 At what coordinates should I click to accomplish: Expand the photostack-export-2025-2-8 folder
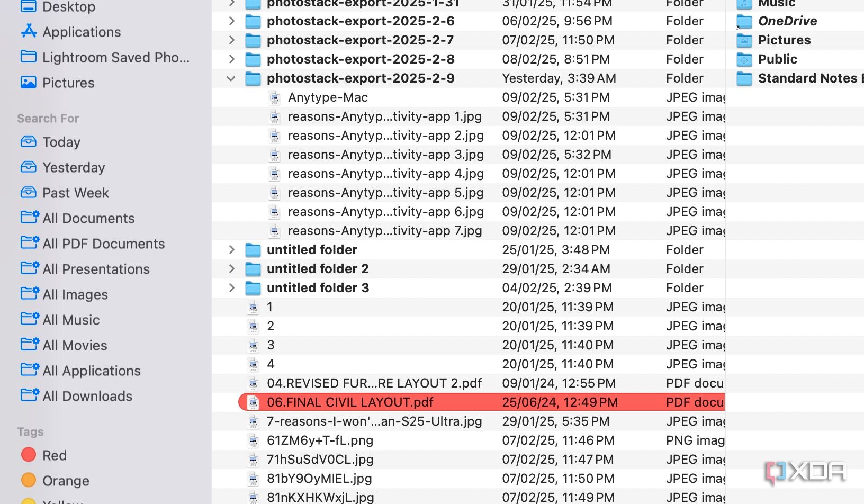pyautogui.click(x=231, y=59)
